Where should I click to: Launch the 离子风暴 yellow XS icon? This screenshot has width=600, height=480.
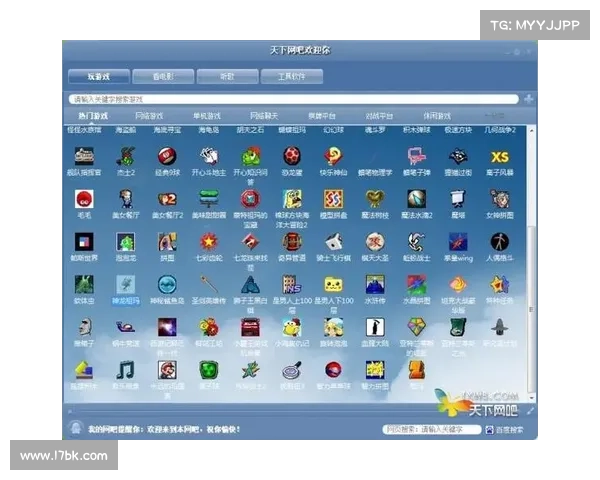tap(500, 156)
